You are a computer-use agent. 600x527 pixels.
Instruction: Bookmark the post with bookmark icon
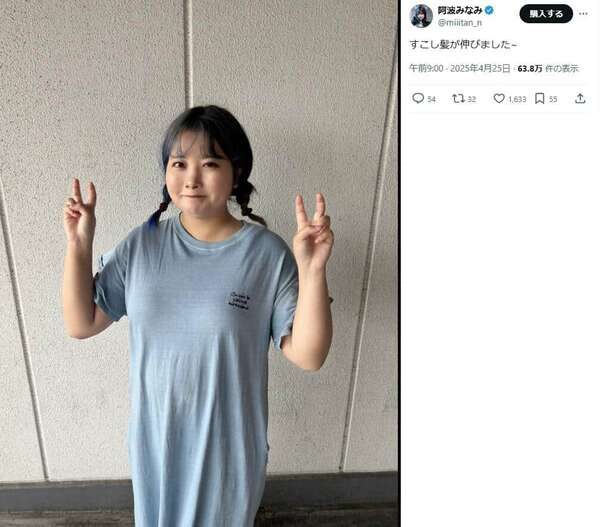[540, 99]
